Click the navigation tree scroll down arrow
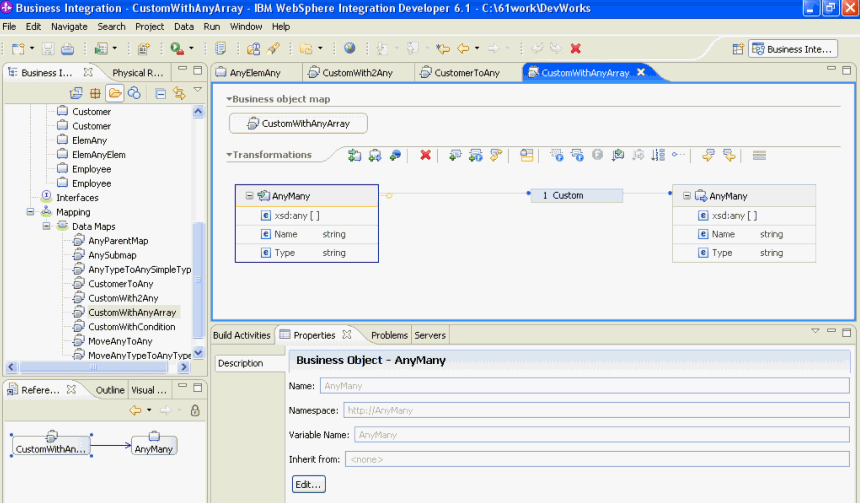 [198, 353]
